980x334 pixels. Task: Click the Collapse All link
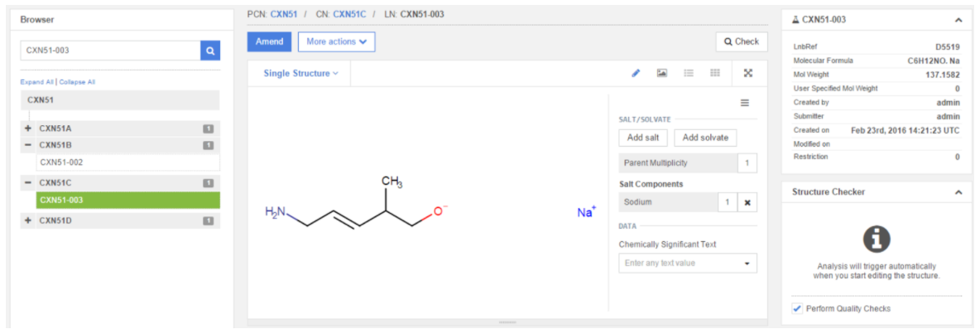click(77, 82)
